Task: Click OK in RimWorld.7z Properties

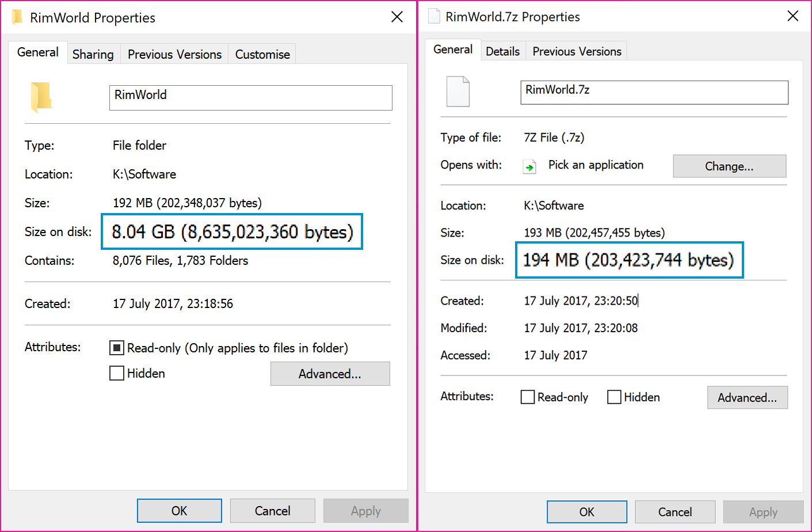Action: click(x=587, y=512)
